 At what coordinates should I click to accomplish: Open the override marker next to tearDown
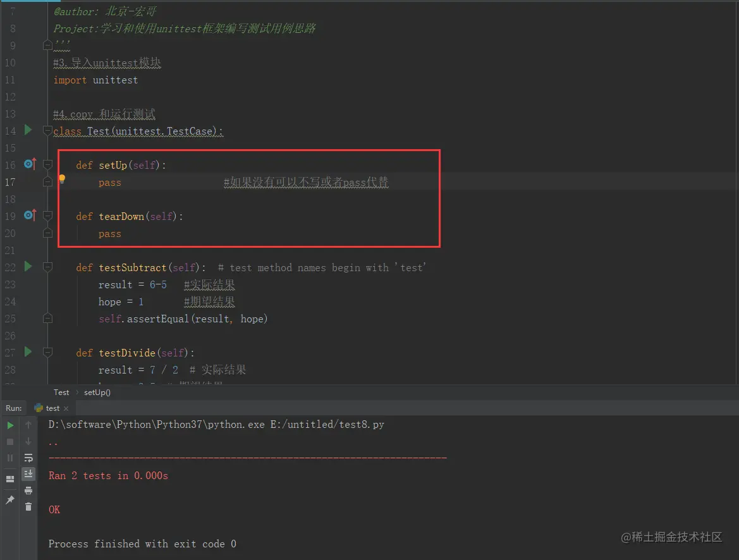coord(30,216)
